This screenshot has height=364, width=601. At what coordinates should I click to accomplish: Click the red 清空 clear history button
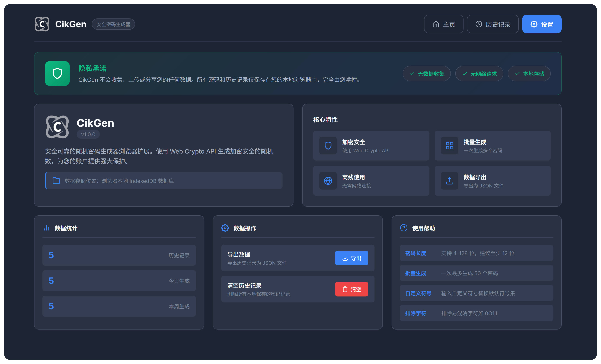coord(351,289)
